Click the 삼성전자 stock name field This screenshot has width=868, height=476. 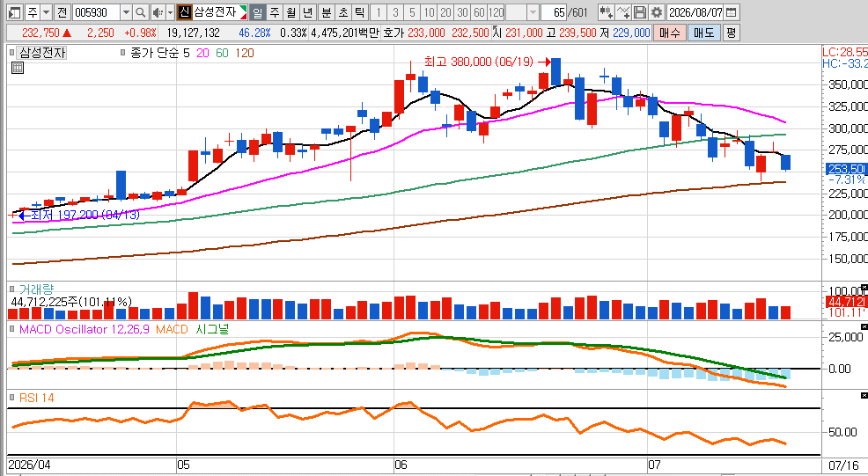point(215,12)
